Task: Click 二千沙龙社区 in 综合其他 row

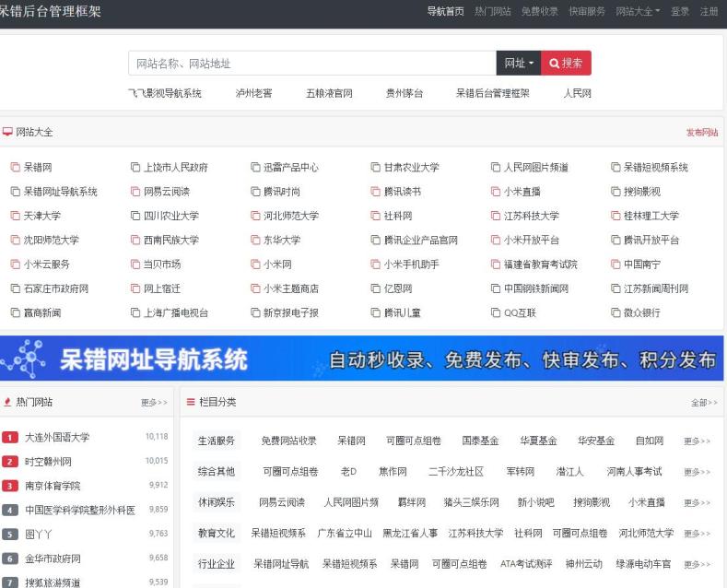Action: click(x=456, y=472)
